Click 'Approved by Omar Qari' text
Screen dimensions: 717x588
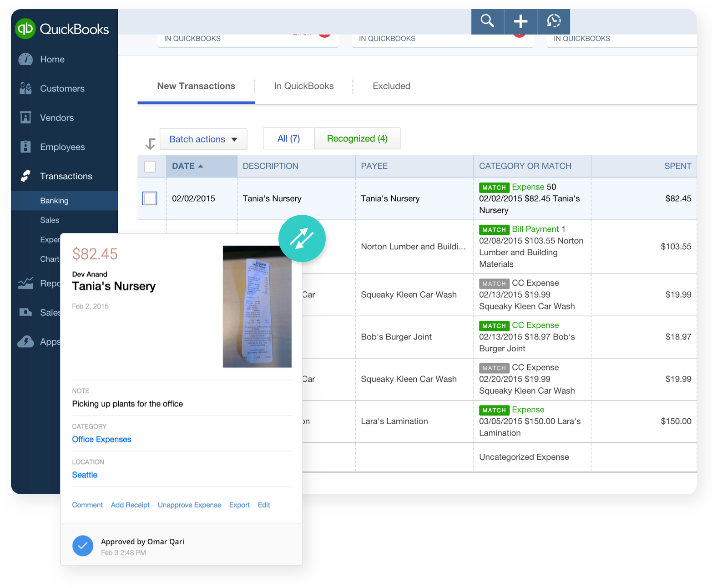142,542
